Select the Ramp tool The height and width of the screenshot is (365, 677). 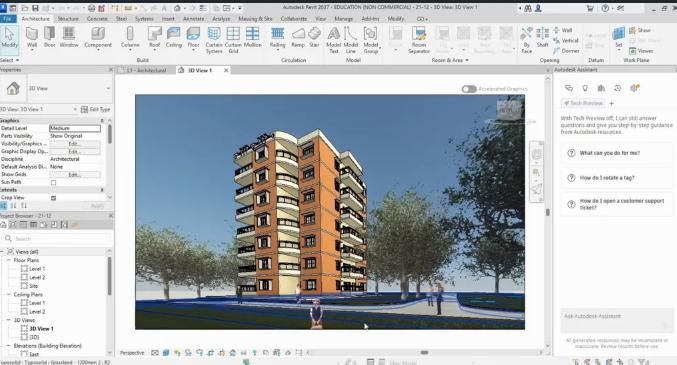tap(298, 37)
